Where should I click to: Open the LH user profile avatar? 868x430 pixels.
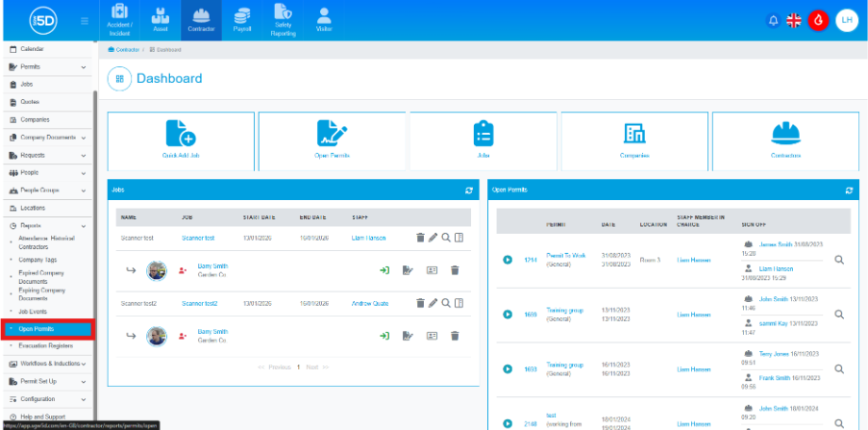pyautogui.click(x=846, y=20)
